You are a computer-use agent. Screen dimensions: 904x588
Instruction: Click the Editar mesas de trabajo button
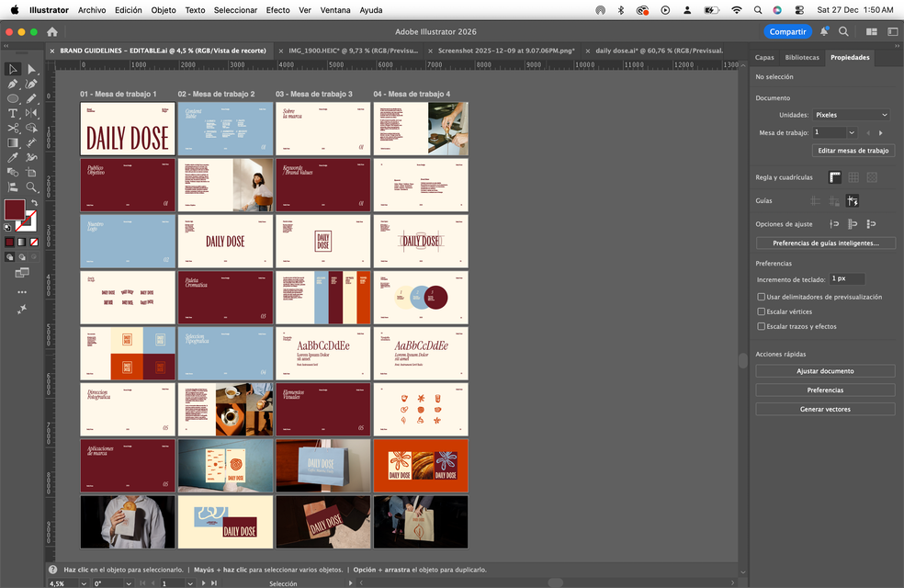tap(853, 151)
